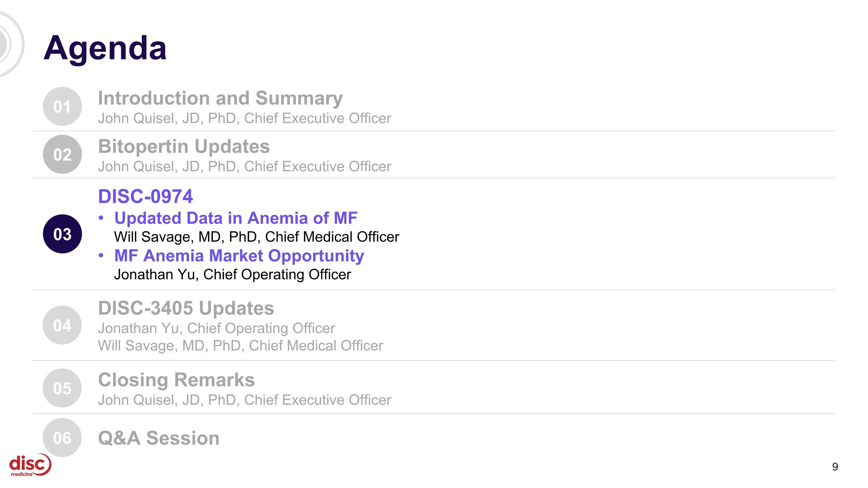The width and height of the screenshot is (868, 488).
Task: Click the numbered circle 05 icon
Action: [x=62, y=388]
